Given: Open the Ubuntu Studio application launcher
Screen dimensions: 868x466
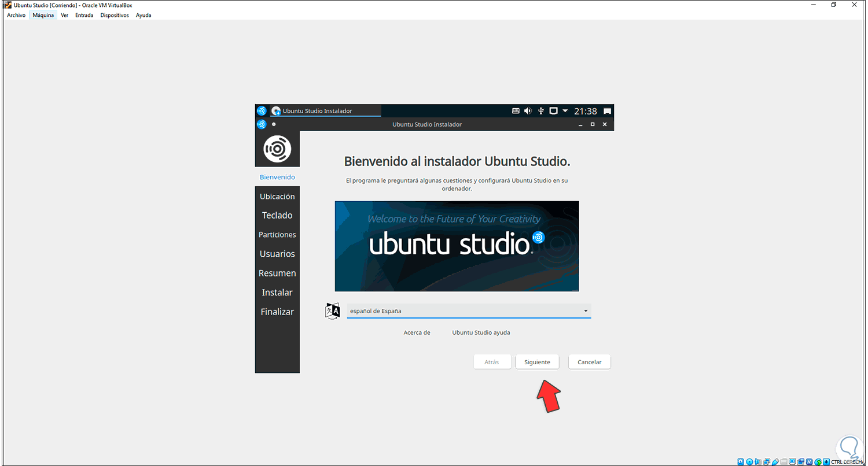Looking at the screenshot, I should [x=262, y=110].
